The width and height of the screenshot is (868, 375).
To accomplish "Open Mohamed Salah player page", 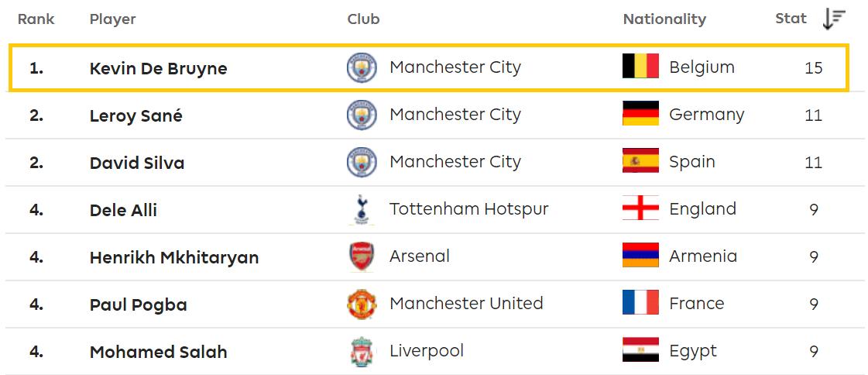I will (158, 352).
